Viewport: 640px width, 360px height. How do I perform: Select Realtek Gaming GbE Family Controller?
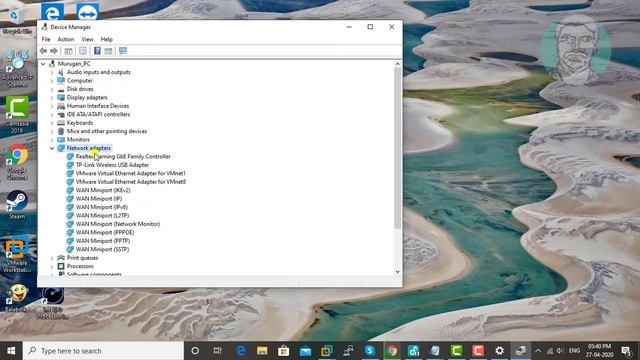tap(123, 156)
